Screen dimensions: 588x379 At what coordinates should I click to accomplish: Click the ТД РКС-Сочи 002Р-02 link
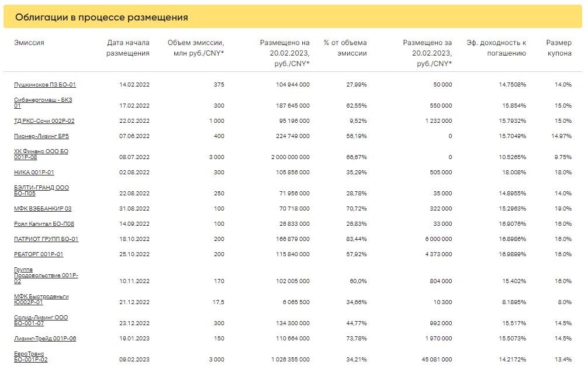(x=44, y=121)
